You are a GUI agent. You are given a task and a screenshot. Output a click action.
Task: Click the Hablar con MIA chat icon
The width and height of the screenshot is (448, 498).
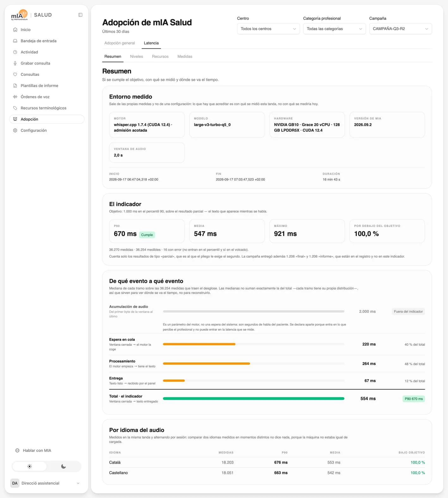point(17,451)
